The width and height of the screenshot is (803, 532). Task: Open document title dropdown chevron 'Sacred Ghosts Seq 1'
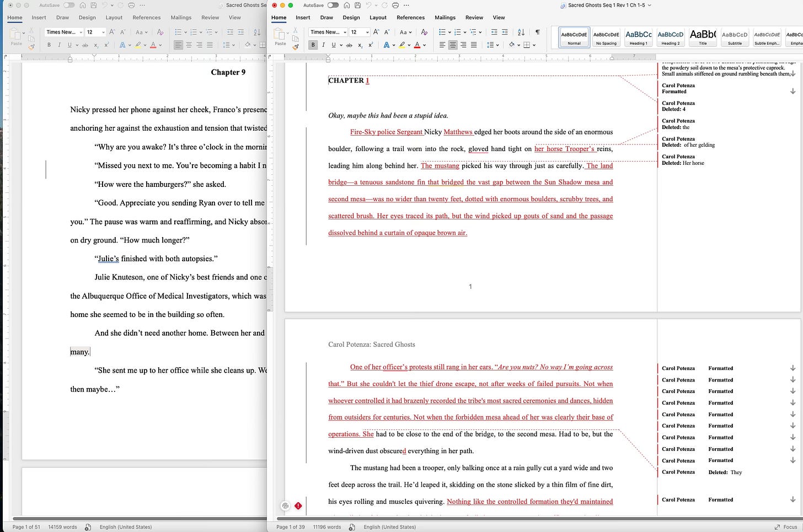point(649,5)
